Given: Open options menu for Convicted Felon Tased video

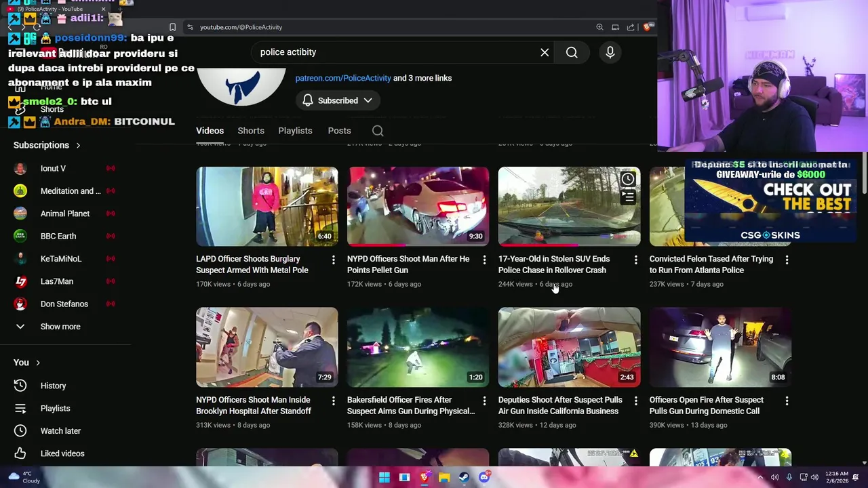Looking at the screenshot, I should click(787, 260).
